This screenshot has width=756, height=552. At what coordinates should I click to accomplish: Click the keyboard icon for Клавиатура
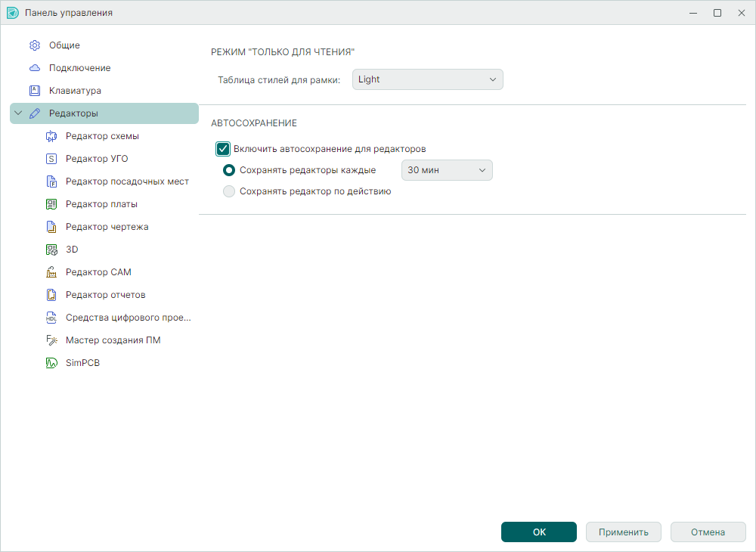pos(34,91)
